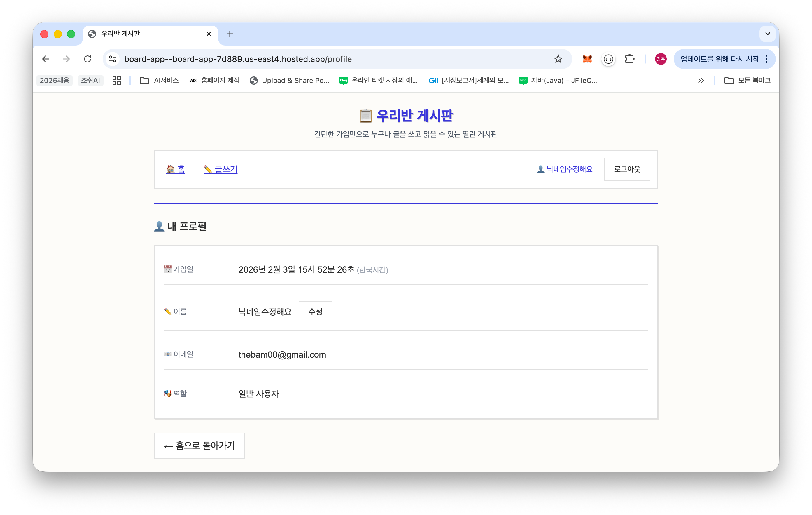The image size is (812, 515).
Task: View site information icon in address bar
Action: [113, 59]
